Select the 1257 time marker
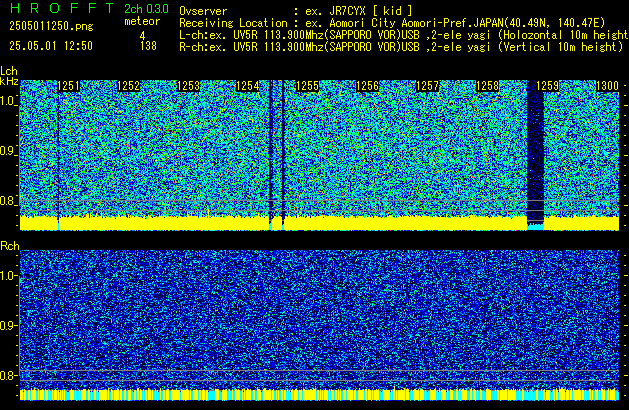629x410 pixels. (x=428, y=86)
